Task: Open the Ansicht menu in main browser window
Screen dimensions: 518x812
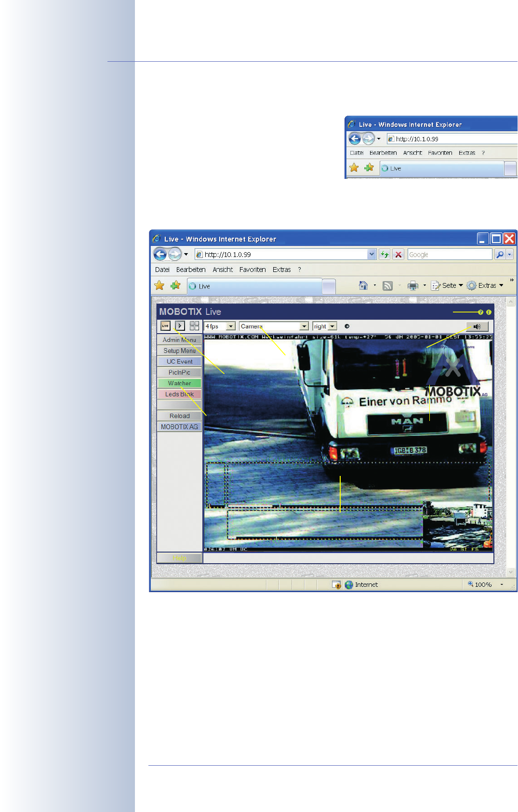Action: tap(223, 270)
